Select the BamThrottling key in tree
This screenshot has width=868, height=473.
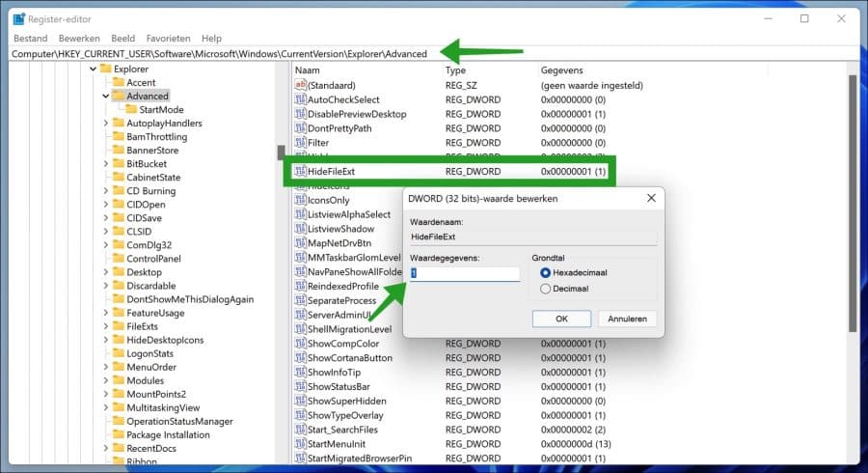tap(156, 137)
